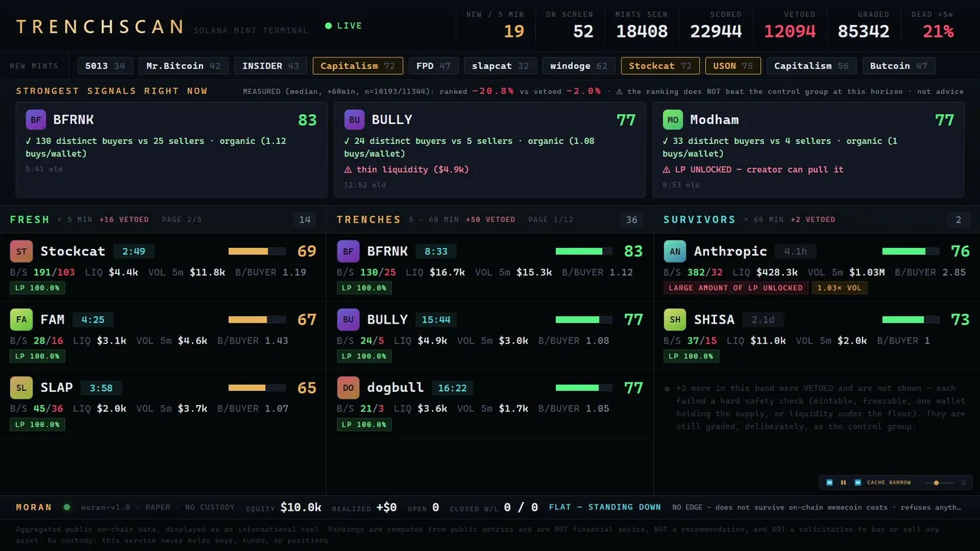Pause the Cache Barrow track

pos(843,483)
